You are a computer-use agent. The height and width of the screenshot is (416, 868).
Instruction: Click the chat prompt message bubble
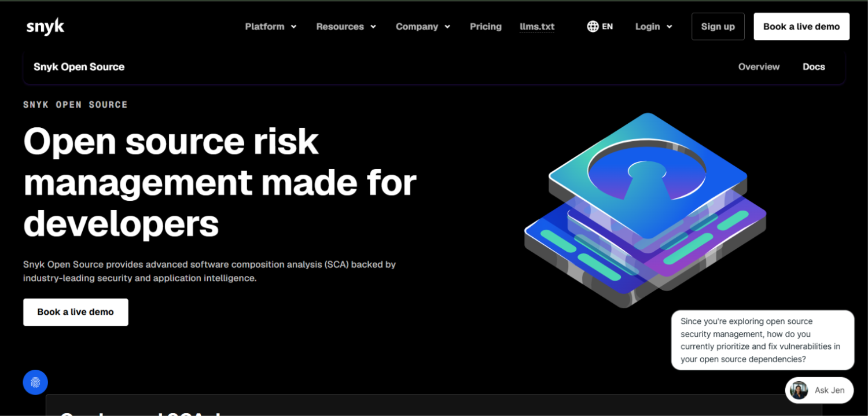click(x=763, y=340)
